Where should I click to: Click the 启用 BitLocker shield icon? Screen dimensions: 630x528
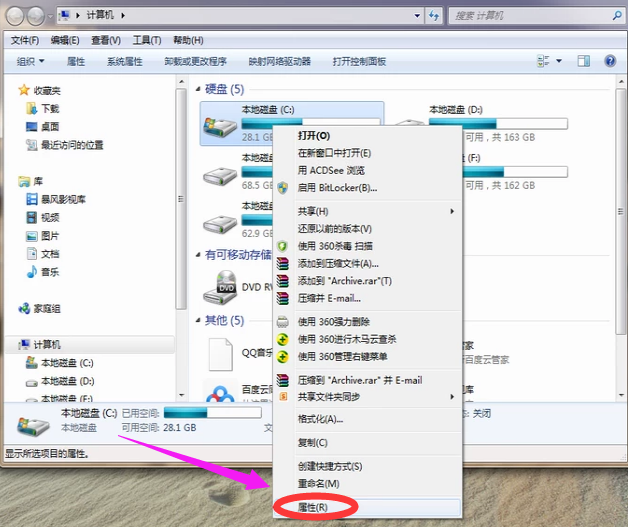pyautogui.click(x=282, y=188)
